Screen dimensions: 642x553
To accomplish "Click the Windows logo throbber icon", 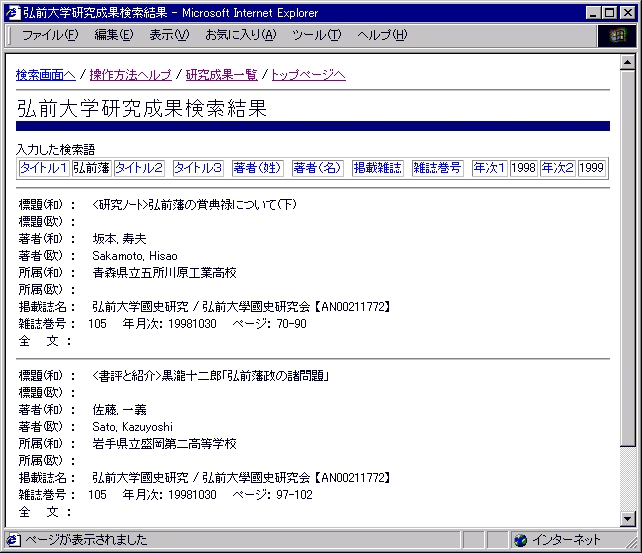I will (616, 35).
